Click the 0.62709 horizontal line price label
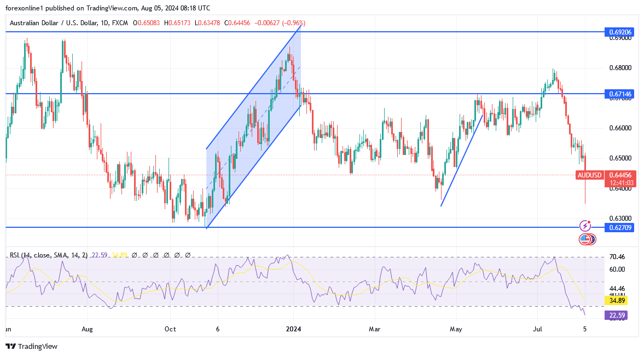The height and width of the screenshot is (356, 644). 619,227
